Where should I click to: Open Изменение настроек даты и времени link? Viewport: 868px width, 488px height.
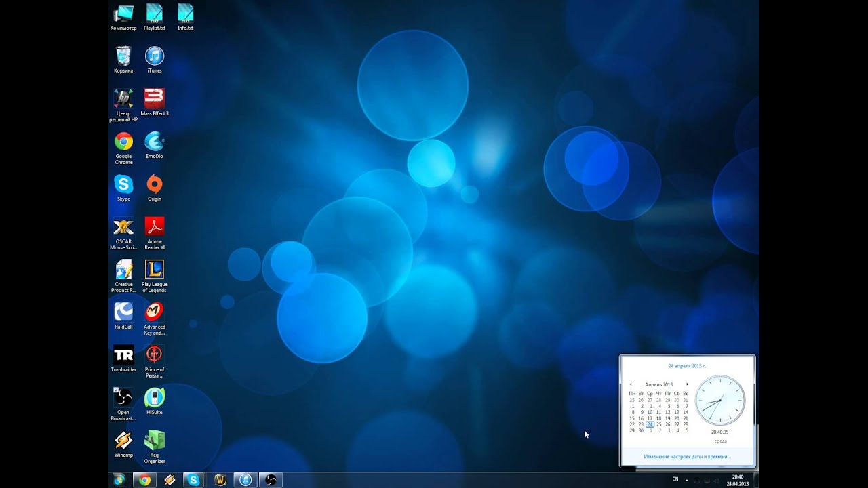[687, 457]
